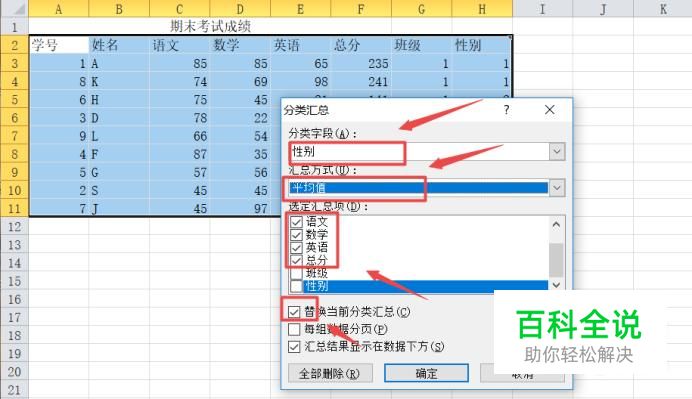Click name cell H in row 5
Image resolution: width=692 pixels, height=399 pixels.
coord(119,100)
